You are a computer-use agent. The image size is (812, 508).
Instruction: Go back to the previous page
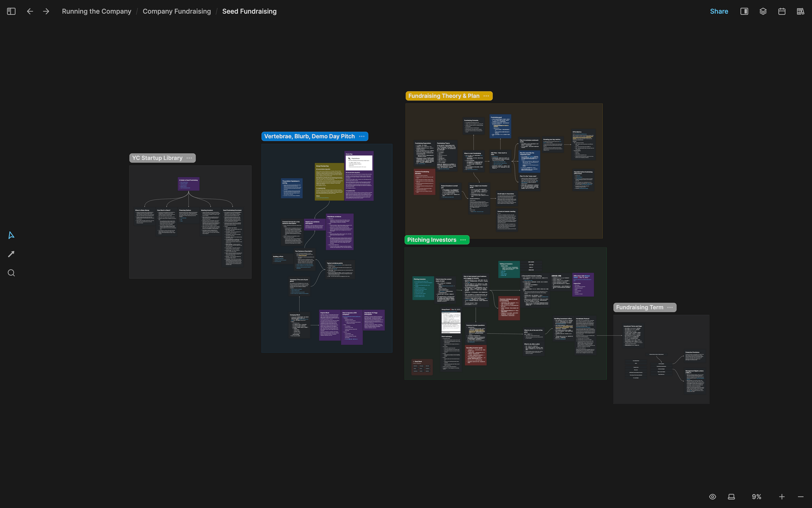point(30,11)
